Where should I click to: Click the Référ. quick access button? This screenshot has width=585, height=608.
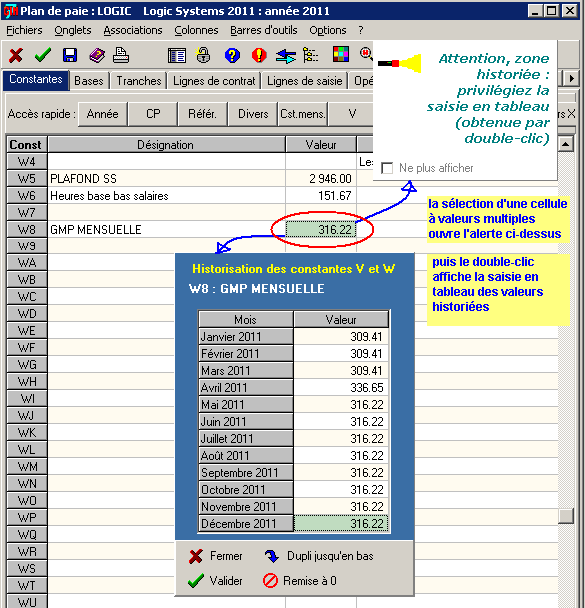(x=202, y=114)
